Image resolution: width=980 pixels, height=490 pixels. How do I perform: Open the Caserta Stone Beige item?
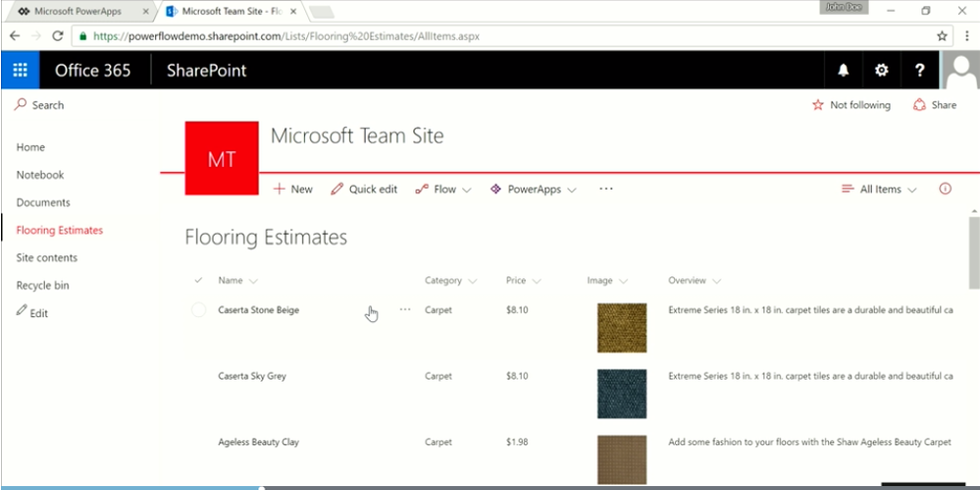pyautogui.click(x=259, y=309)
